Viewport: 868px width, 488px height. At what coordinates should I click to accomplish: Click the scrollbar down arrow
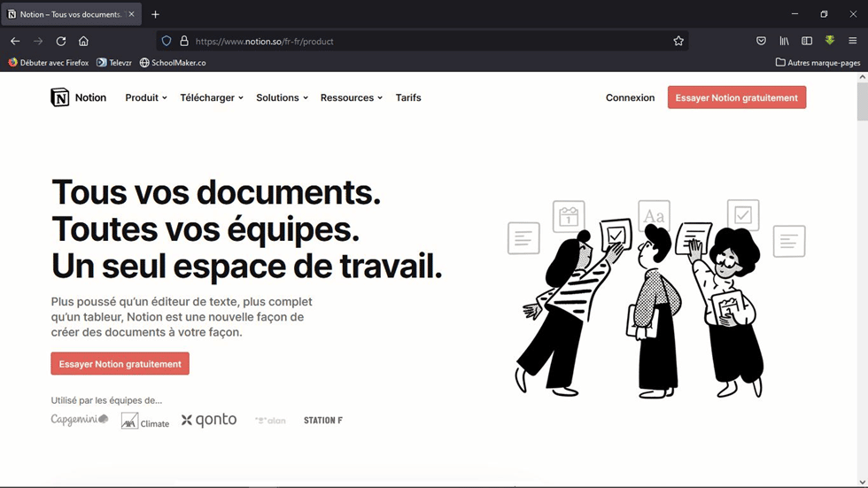863,482
